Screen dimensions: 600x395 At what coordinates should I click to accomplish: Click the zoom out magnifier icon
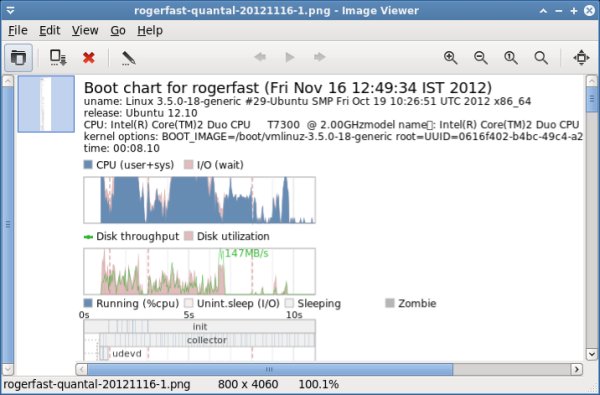pyautogui.click(x=481, y=58)
